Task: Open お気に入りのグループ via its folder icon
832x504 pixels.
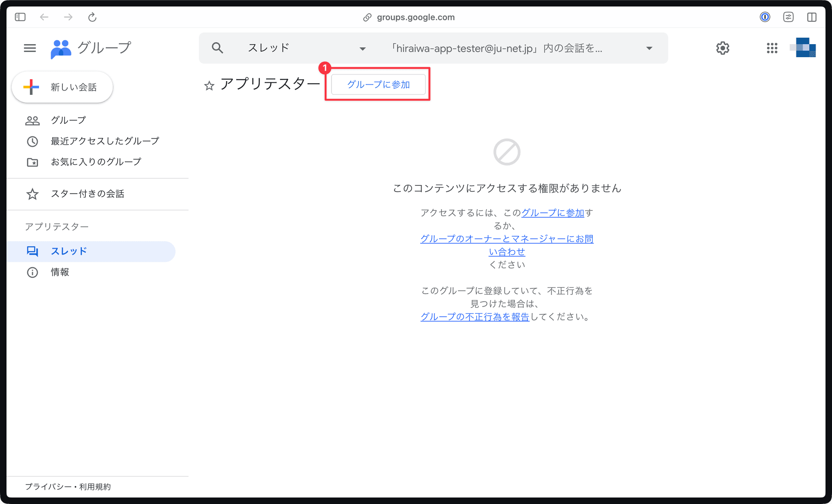Action: click(x=32, y=162)
